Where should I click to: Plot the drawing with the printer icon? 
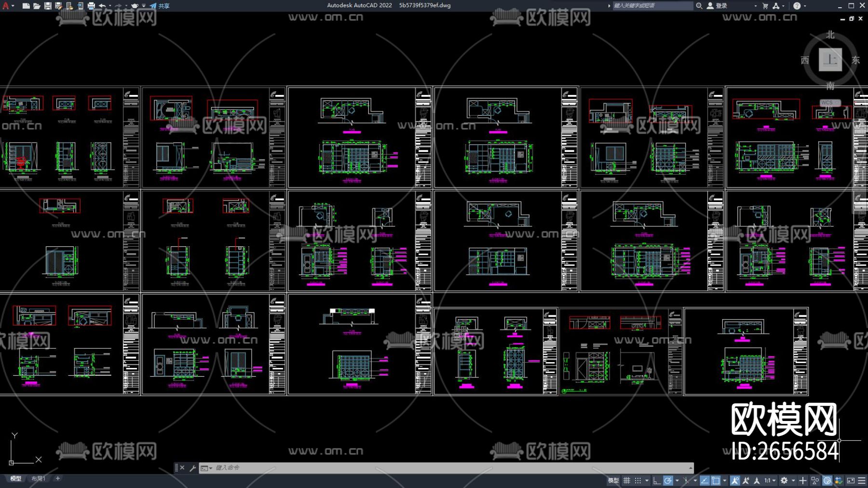[91, 6]
